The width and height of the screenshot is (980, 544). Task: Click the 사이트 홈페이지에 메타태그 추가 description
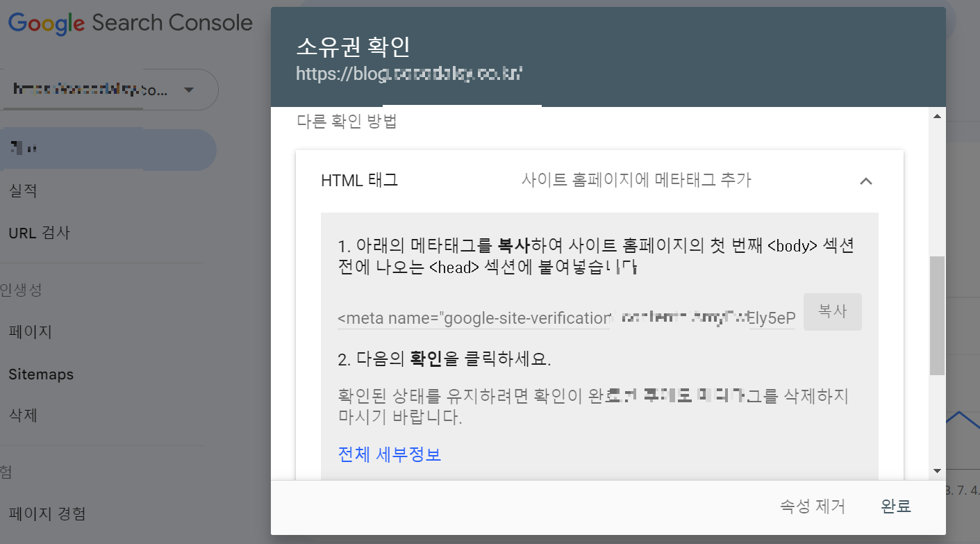coord(636,181)
